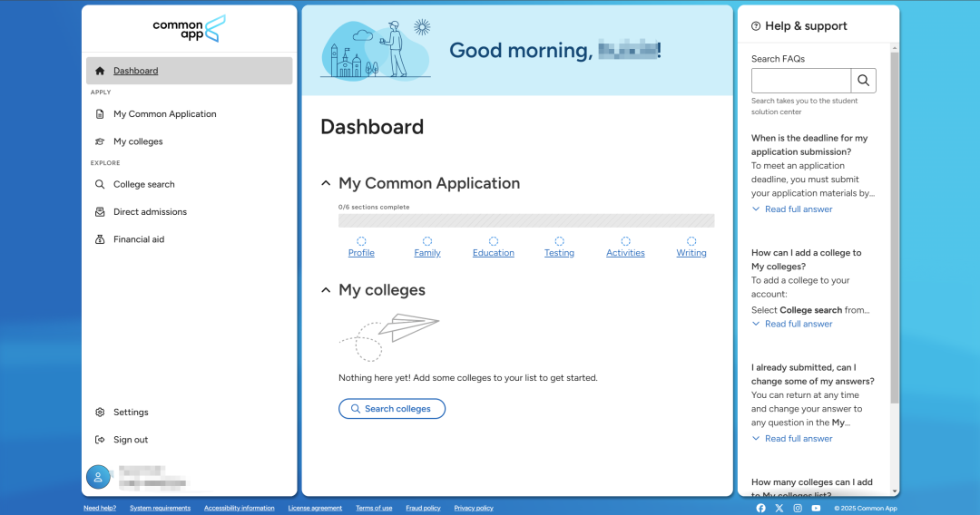The image size is (980, 515).
Task: Open Privacy policy footer link
Action: point(474,508)
